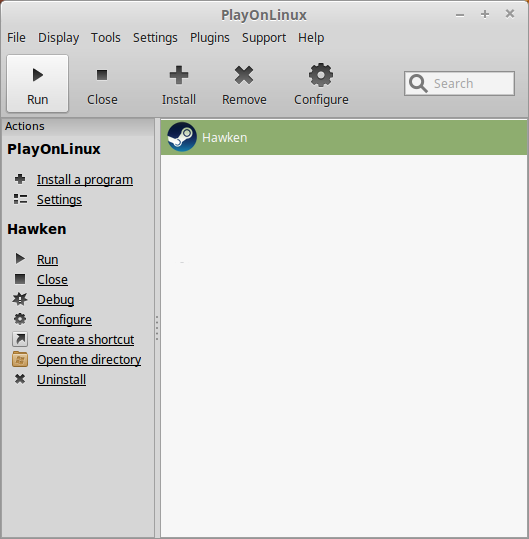Click the folder icon beside Open the directory

(20, 359)
